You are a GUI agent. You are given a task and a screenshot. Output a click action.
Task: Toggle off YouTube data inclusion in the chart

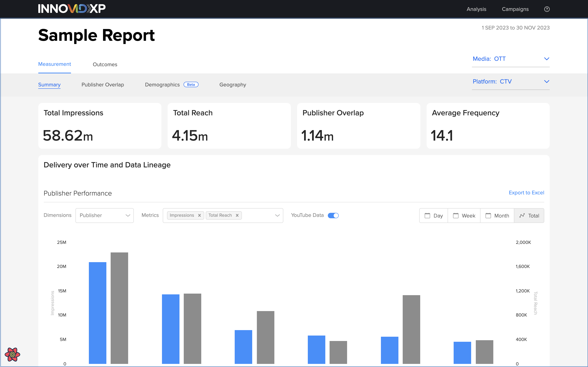333,215
